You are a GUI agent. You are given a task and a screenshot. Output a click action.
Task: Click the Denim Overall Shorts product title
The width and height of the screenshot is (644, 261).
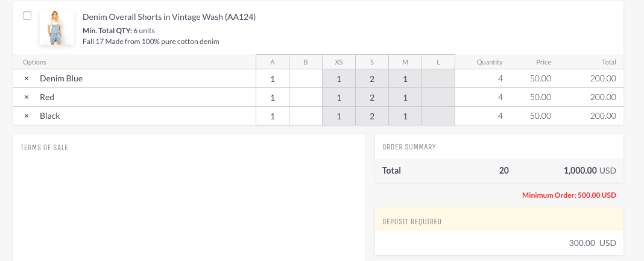169,17
